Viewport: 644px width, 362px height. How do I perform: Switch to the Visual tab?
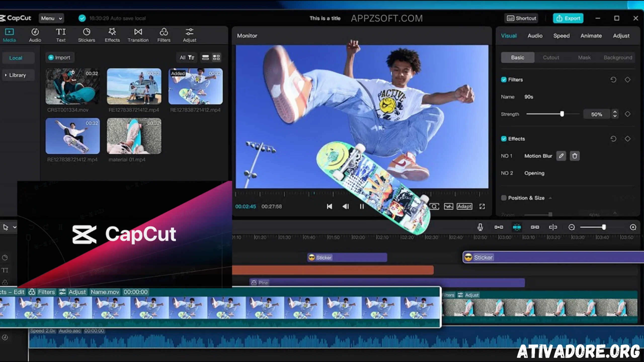[509, 36]
